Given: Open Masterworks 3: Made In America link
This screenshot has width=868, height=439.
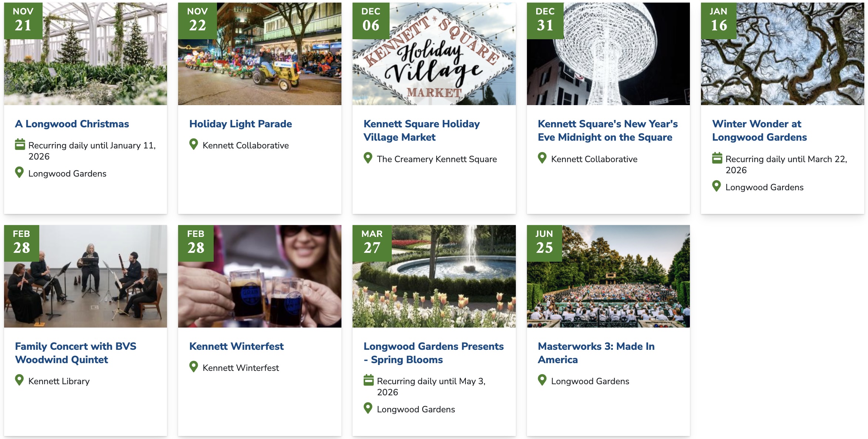Looking at the screenshot, I should point(596,353).
